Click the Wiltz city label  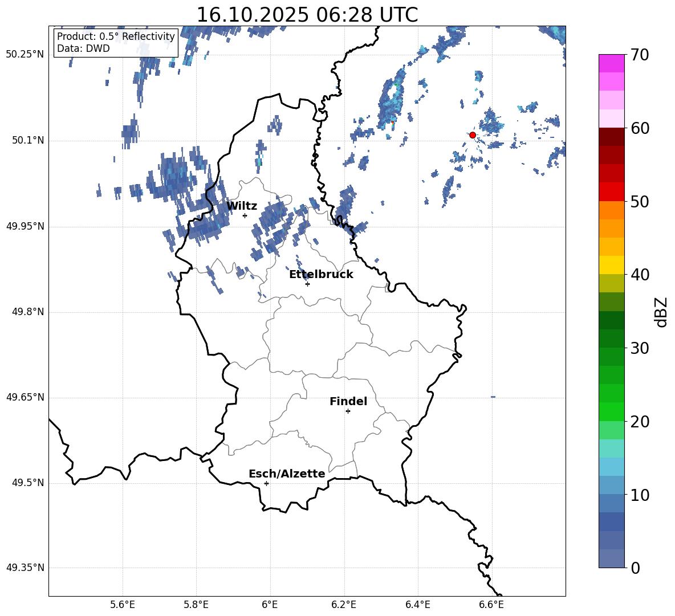click(242, 206)
